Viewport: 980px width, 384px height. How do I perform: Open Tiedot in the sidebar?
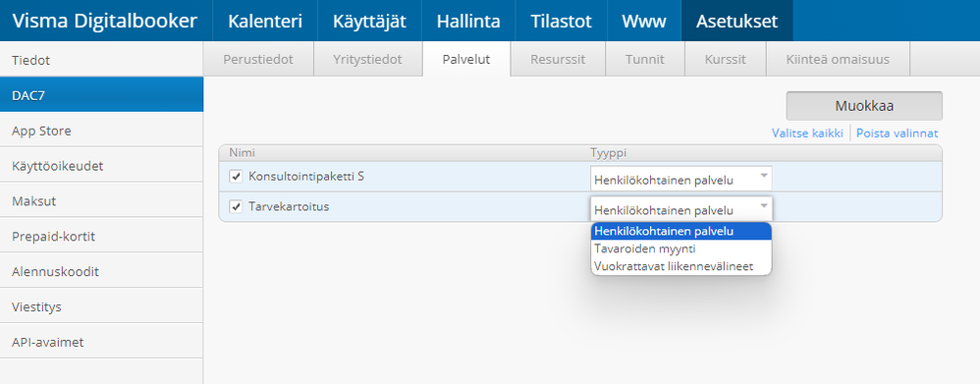coord(101,60)
